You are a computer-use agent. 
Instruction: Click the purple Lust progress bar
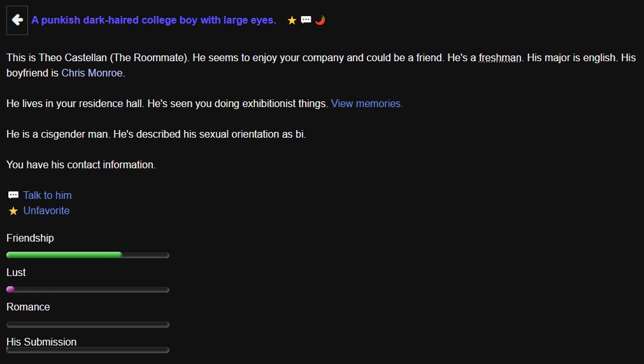pos(88,289)
